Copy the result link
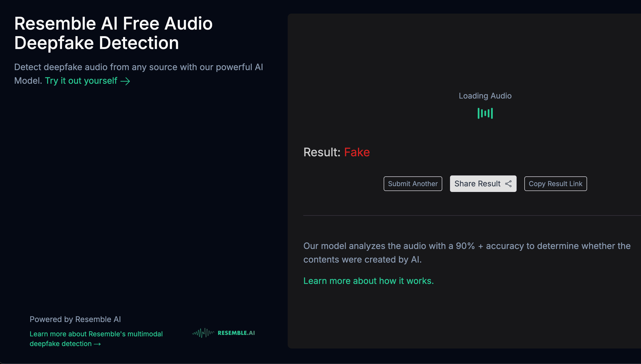Image resolution: width=641 pixels, height=364 pixels. [555, 184]
